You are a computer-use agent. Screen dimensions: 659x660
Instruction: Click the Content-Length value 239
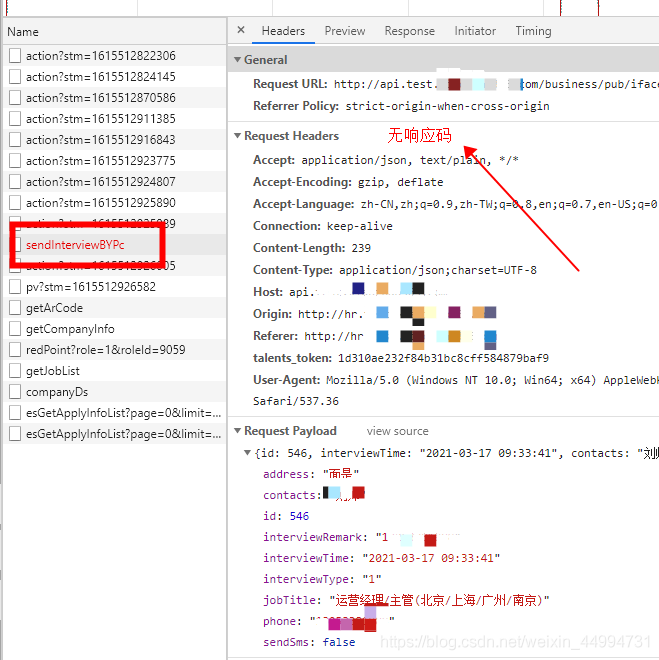point(361,248)
